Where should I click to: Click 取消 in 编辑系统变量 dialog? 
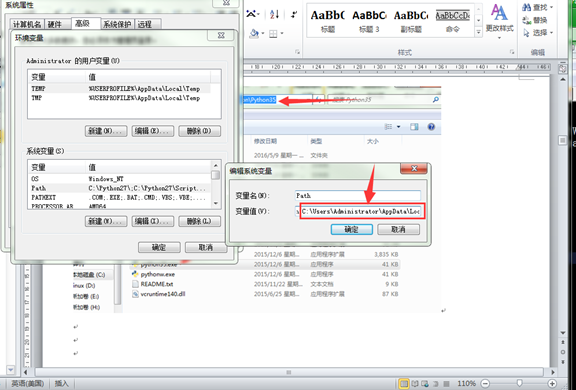click(398, 230)
